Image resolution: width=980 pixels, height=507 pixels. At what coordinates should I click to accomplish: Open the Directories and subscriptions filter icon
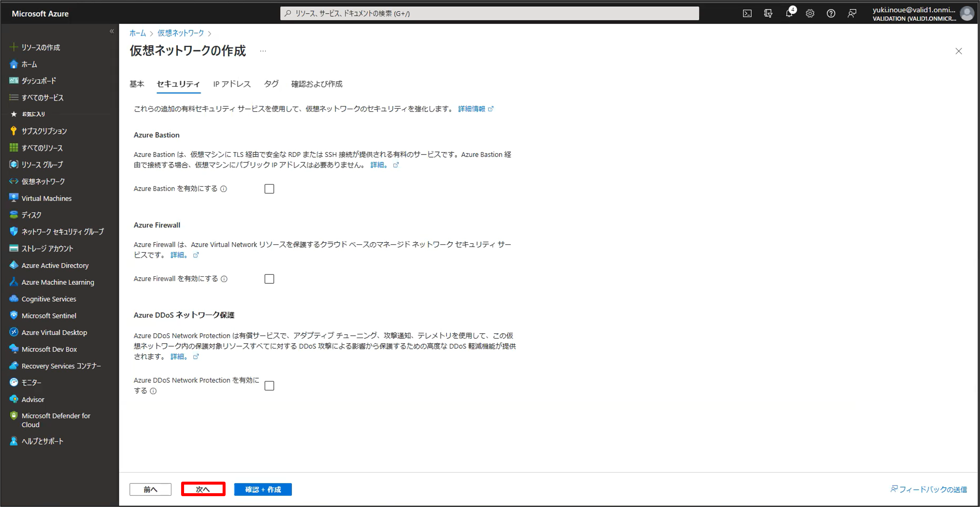pos(768,14)
